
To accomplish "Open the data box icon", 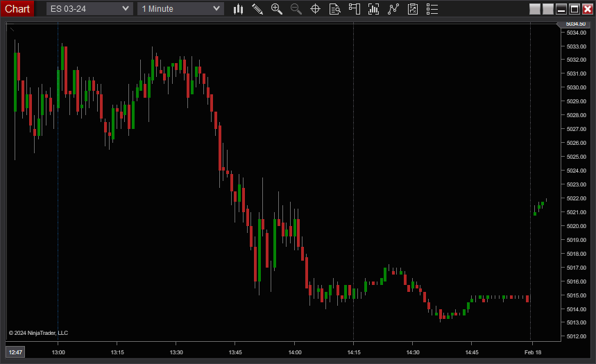I will (x=335, y=9).
